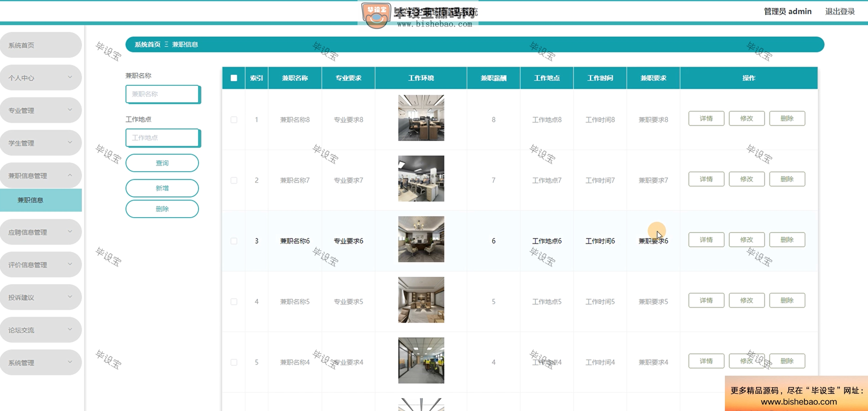This screenshot has width=868, height=411.
Task: Click 管理员 admin user label
Action: click(788, 11)
